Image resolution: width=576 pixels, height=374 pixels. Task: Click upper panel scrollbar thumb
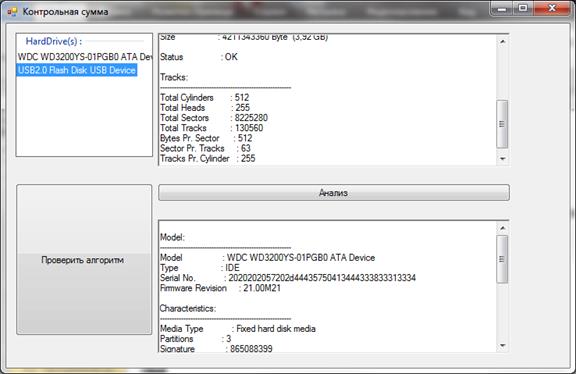click(x=502, y=124)
